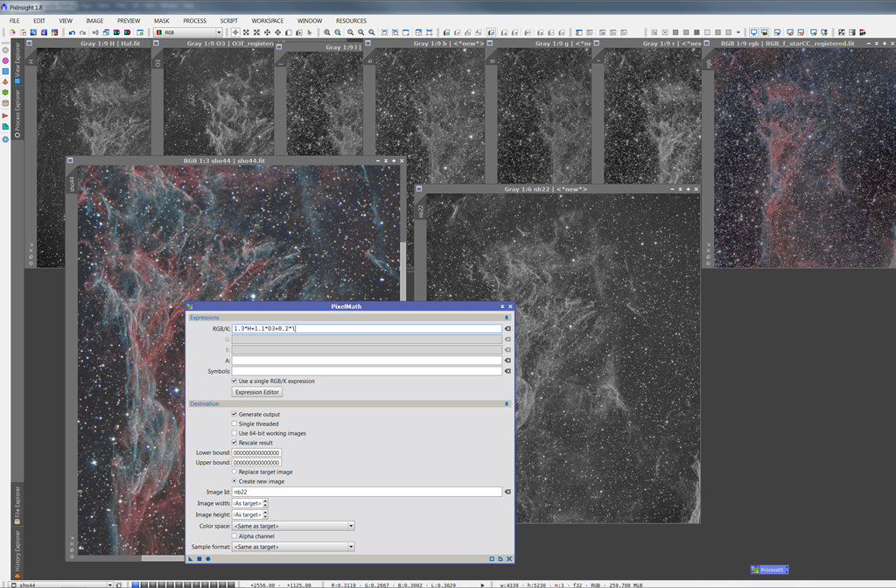This screenshot has width=896, height=588.
Task: Open the editor icon beside the A field
Action: click(x=507, y=360)
